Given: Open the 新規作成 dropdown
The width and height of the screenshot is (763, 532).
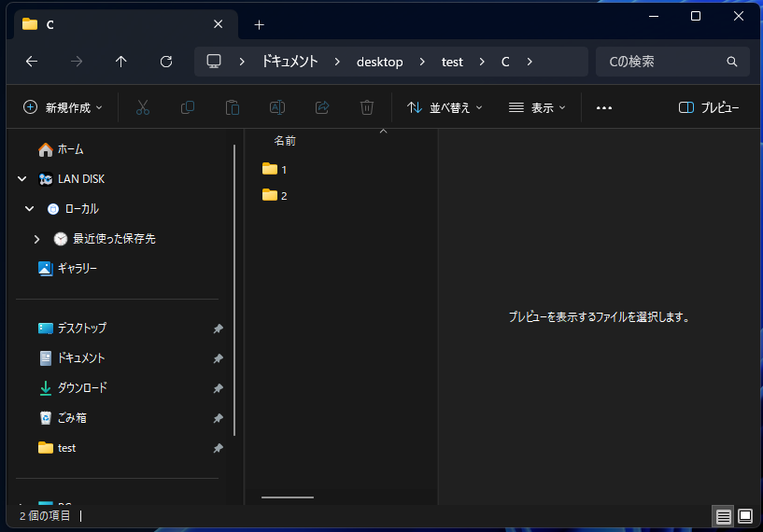Looking at the screenshot, I should [x=63, y=107].
